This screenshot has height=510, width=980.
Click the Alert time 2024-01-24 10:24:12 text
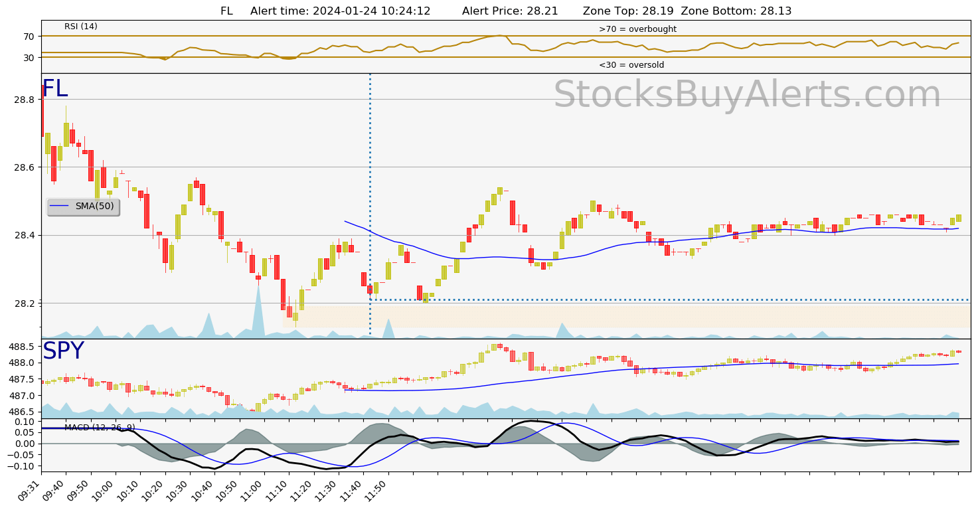tap(341, 11)
